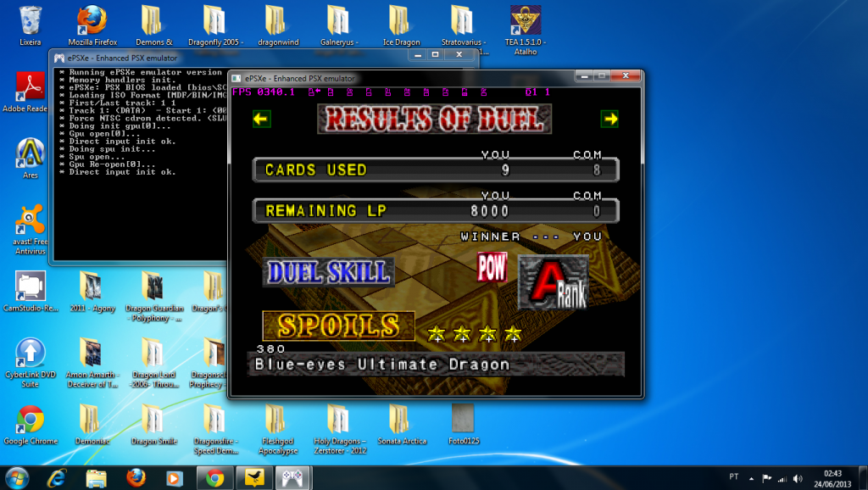Open the Dragon Smile desktop folder
This screenshot has height=490, width=868.
[154, 426]
